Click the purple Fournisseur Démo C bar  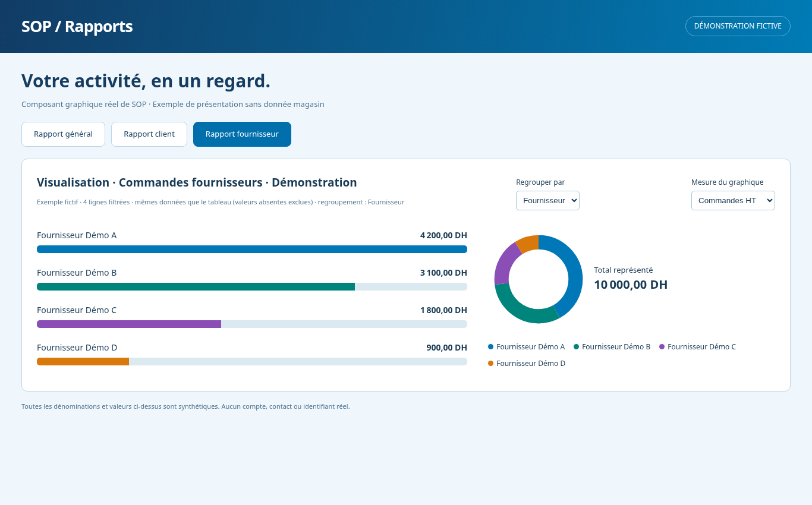click(129, 324)
